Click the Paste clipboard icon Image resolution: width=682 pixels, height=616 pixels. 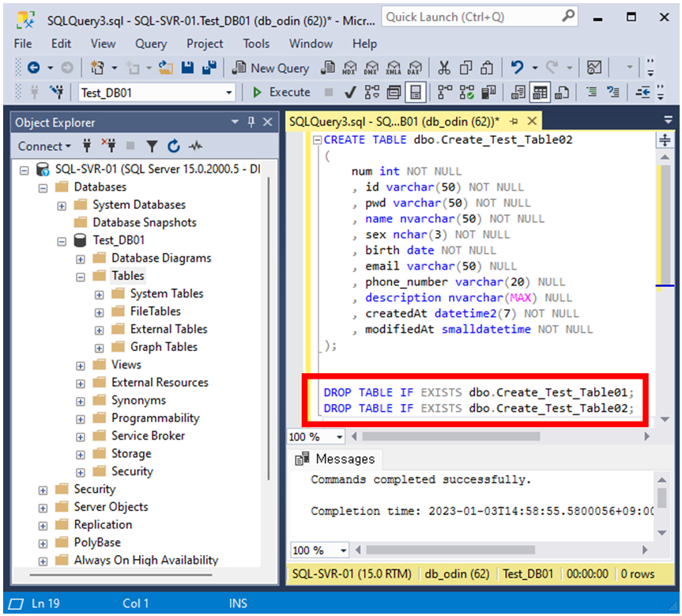click(487, 68)
